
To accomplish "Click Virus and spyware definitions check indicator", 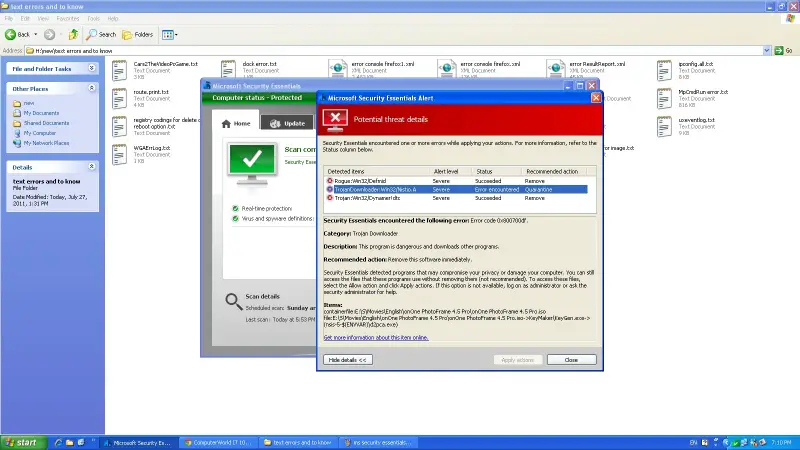I will 235,218.
